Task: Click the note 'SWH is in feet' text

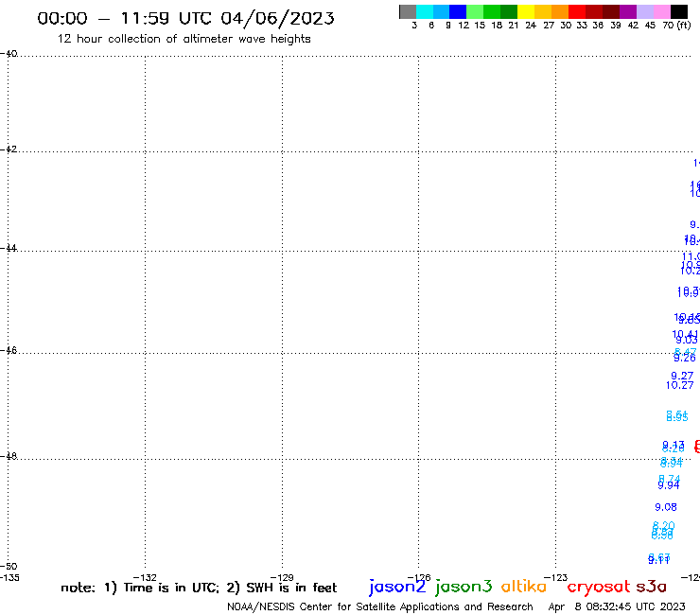Action: click(291, 588)
